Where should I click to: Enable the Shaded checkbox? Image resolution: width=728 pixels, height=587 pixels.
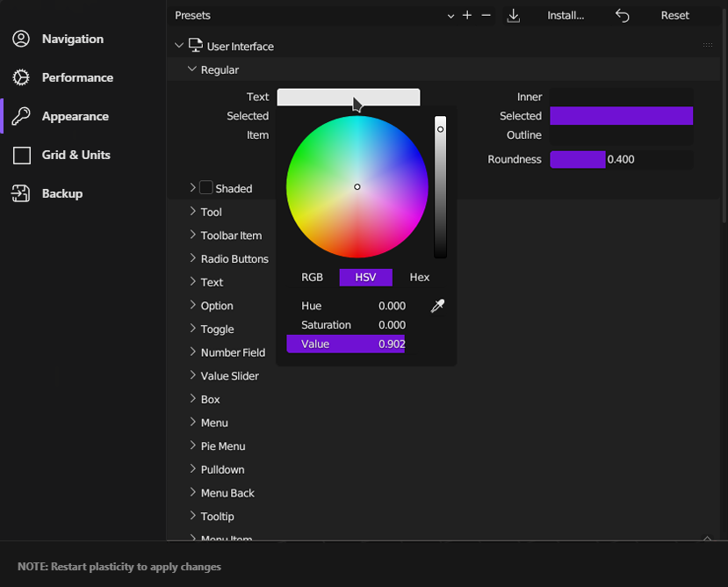(206, 187)
